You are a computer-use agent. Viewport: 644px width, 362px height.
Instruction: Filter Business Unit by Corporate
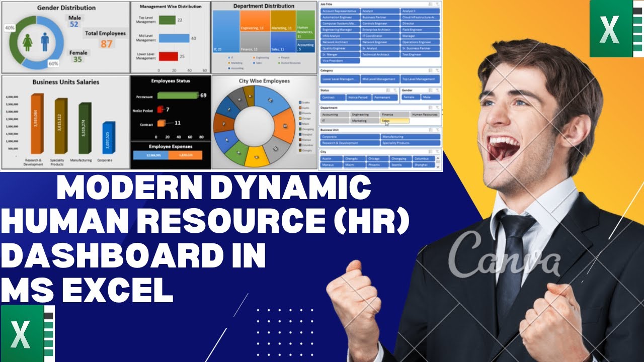(350, 137)
